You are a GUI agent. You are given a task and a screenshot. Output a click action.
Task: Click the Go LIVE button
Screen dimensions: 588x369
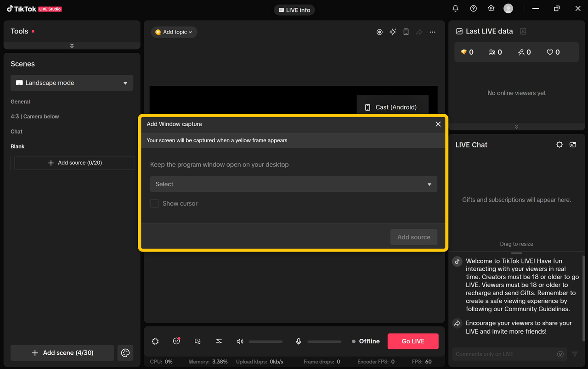[x=413, y=341]
